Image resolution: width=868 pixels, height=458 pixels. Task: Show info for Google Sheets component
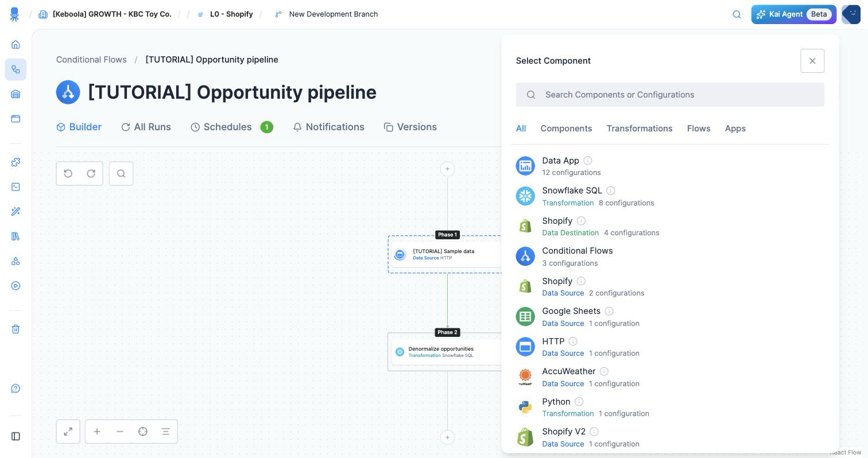click(x=609, y=311)
